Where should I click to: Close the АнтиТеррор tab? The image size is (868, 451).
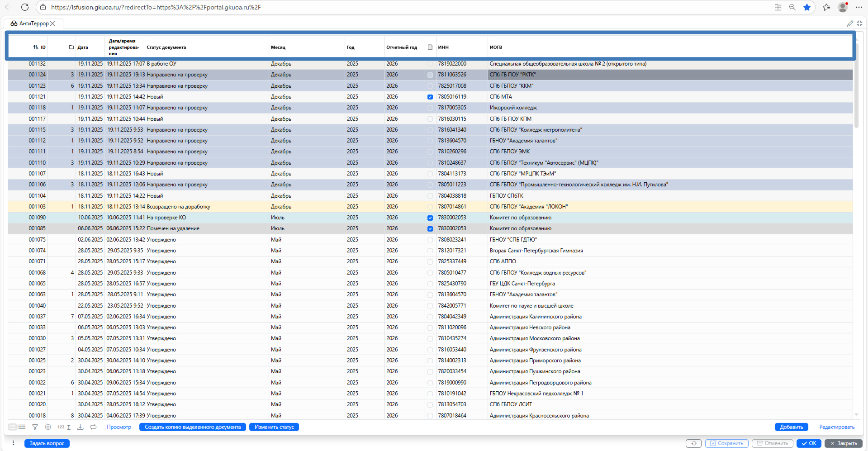(53, 24)
